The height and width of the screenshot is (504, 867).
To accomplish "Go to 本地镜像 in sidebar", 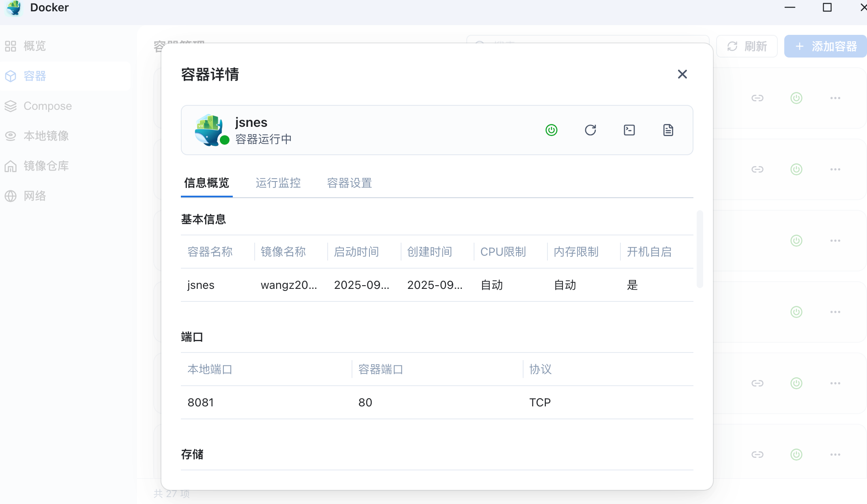I will coord(46,136).
